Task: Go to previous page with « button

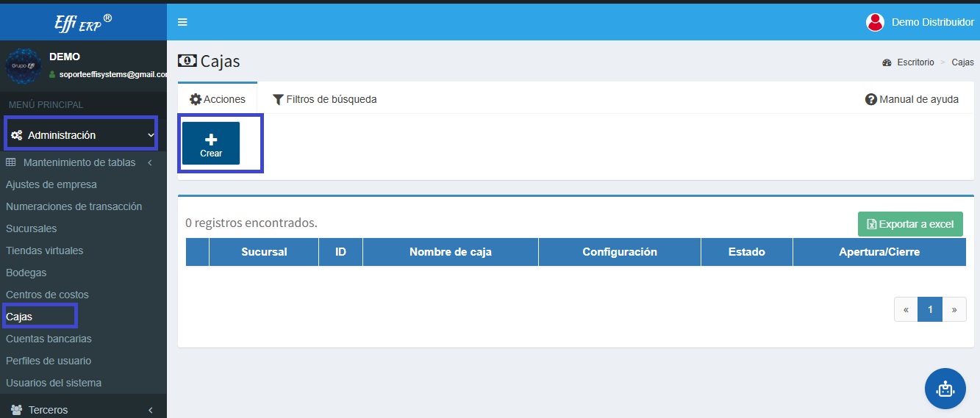Action: pyautogui.click(x=906, y=309)
